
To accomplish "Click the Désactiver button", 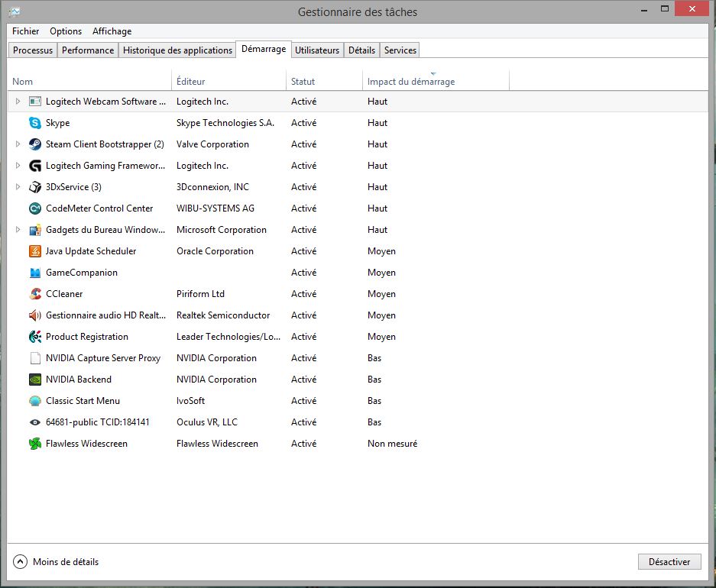I will point(669,561).
